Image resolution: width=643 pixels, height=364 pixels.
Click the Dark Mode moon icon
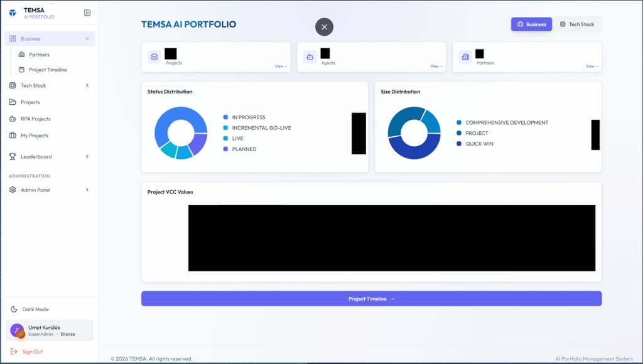(14, 309)
